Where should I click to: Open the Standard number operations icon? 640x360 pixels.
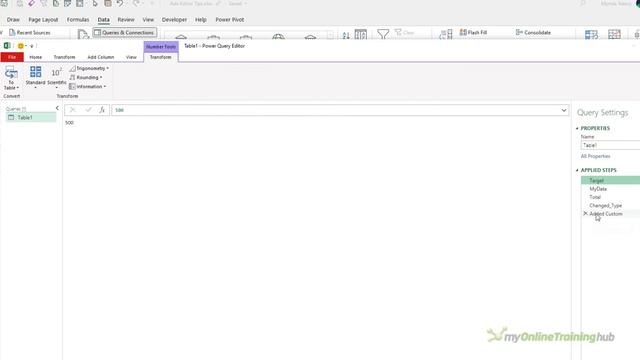(36, 76)
